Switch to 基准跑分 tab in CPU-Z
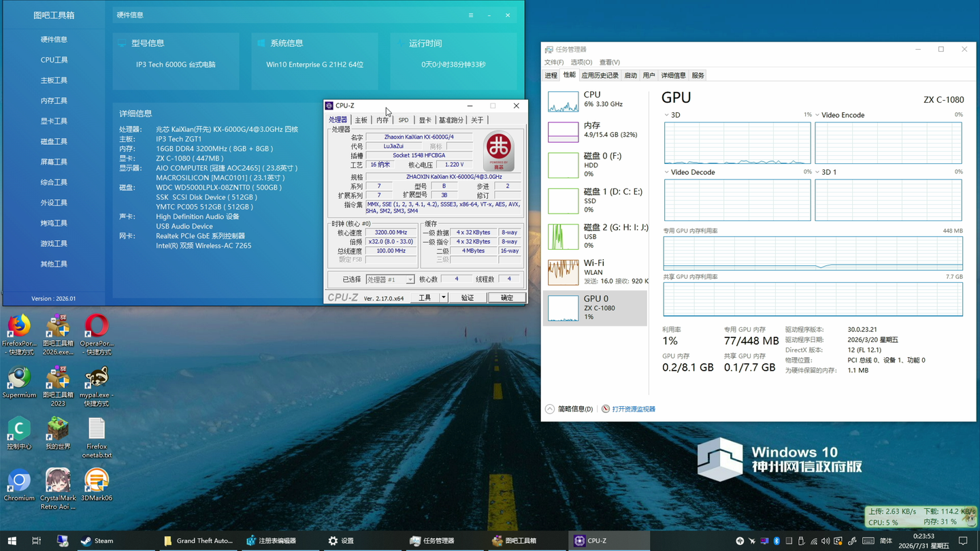The width and height of the screenshot is (980, 551). tap(451, 120)
